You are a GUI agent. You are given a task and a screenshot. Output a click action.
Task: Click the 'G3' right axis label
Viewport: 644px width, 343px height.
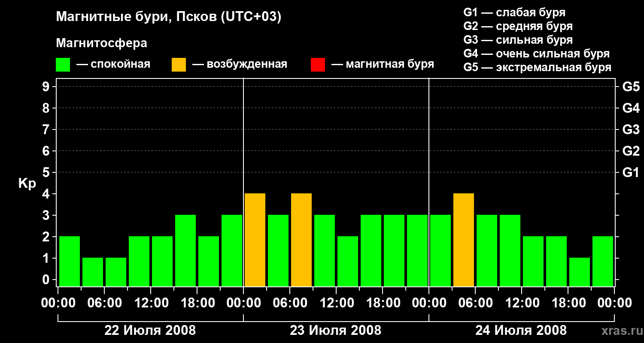[631, 129]
